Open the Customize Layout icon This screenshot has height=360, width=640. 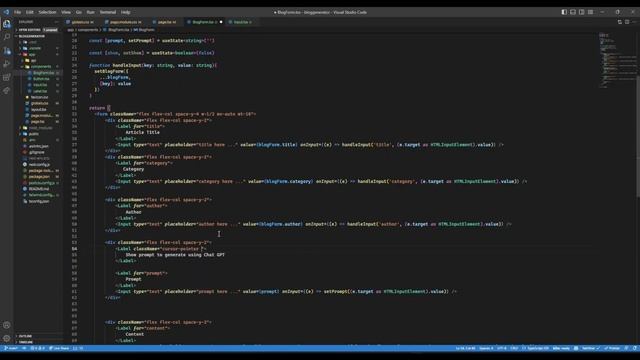[591, 12]
